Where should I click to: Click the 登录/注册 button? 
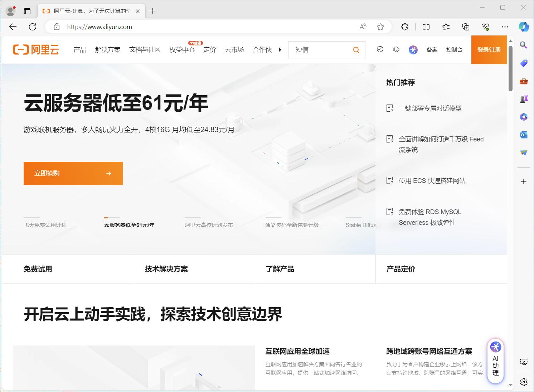[x=489, y=50]
